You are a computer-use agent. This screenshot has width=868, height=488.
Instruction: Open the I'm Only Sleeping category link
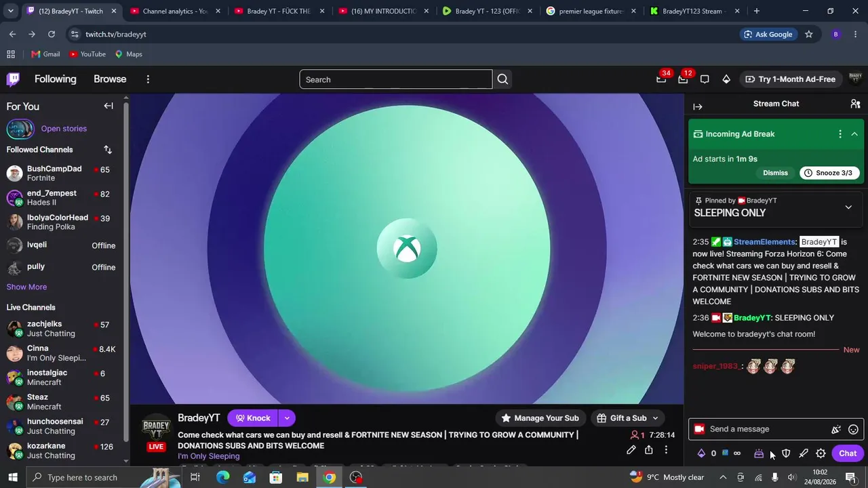(209, 457)
